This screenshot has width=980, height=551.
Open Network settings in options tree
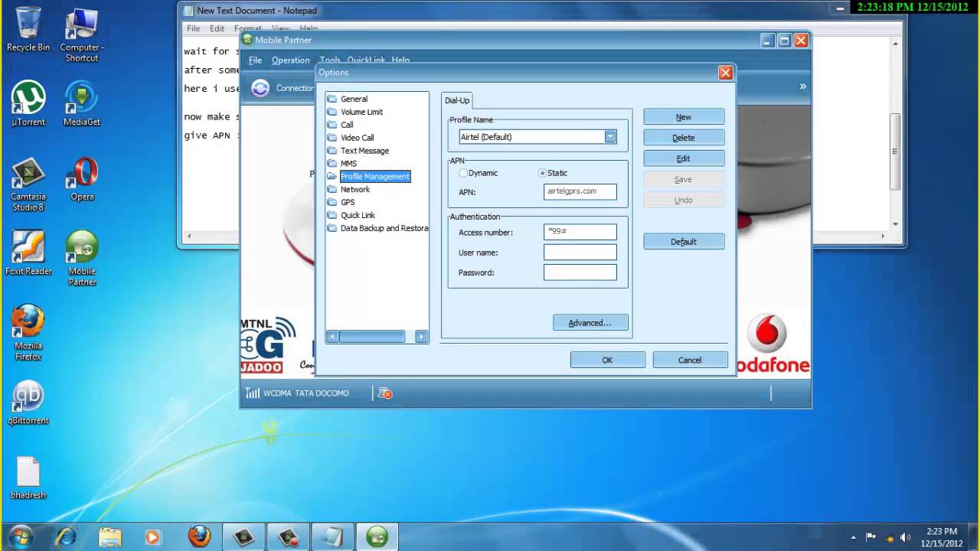(x=355, y=189)
